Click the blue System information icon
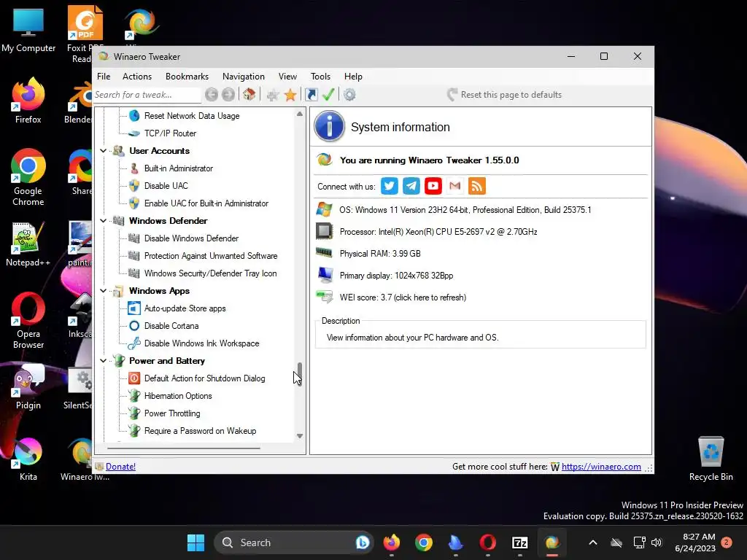This screenshot has height=560, width=747. pyautogui.click(x=329, y=126)
